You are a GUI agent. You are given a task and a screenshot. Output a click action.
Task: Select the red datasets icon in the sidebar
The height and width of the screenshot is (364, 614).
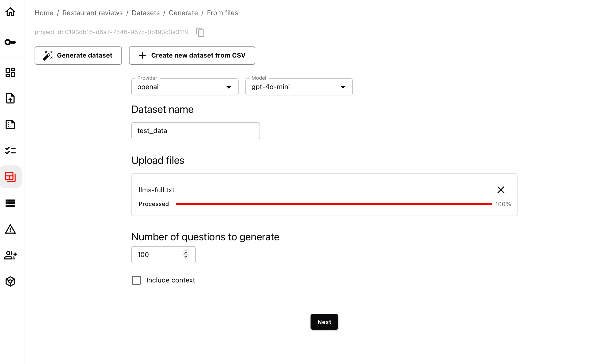(10, 177)
